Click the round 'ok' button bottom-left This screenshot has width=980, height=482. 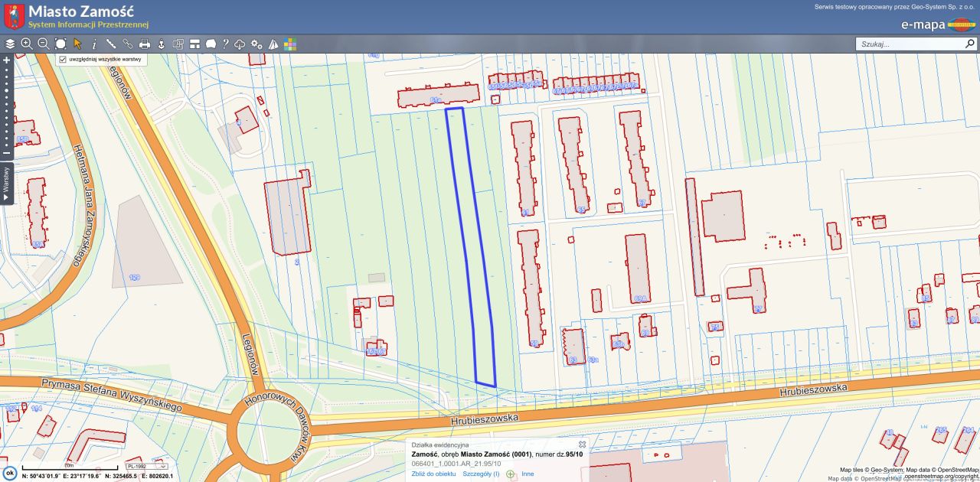tap(10, 473)
